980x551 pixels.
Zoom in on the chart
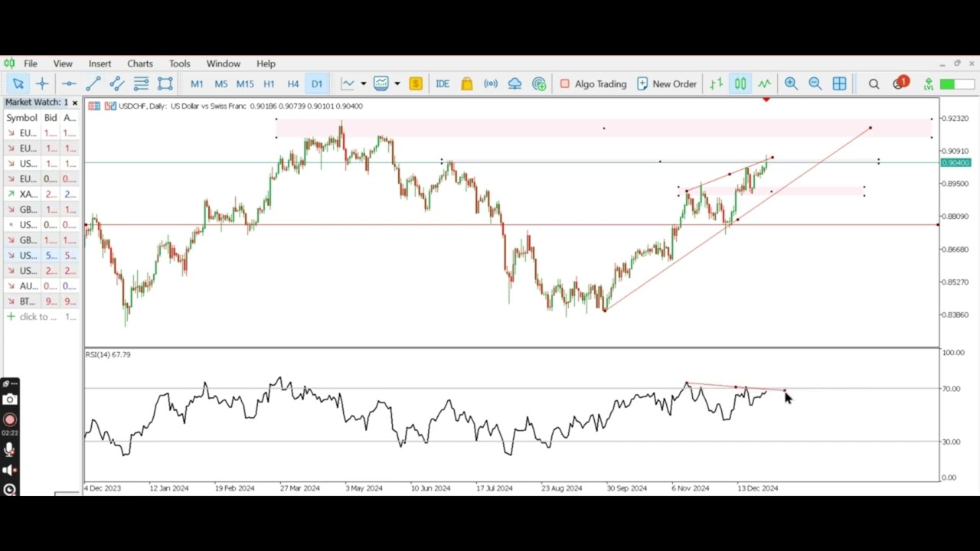791,84
